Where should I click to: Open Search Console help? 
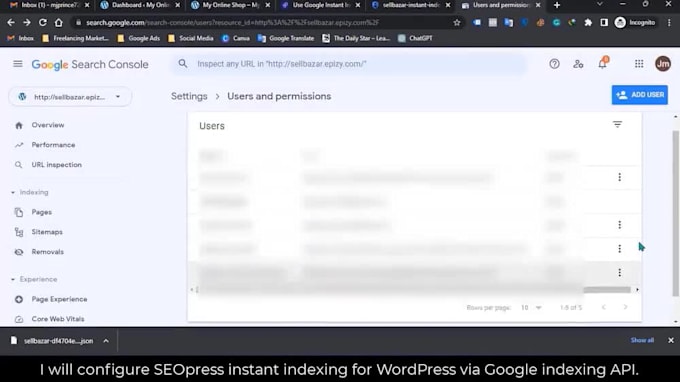point(554,64)
